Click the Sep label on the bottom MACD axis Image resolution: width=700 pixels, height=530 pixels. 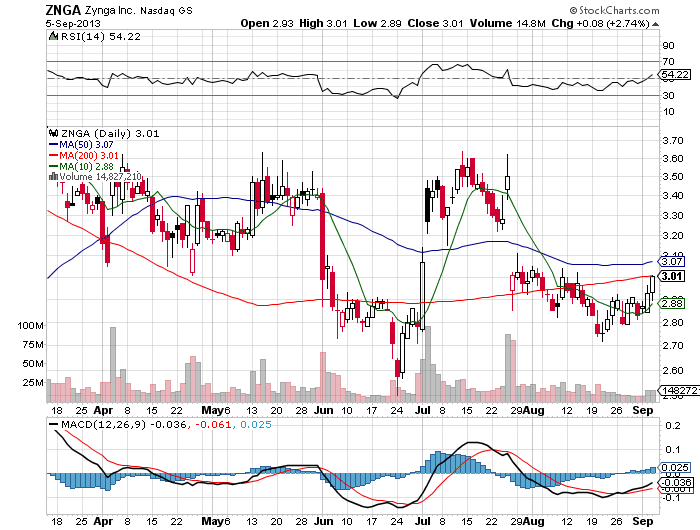643,521
